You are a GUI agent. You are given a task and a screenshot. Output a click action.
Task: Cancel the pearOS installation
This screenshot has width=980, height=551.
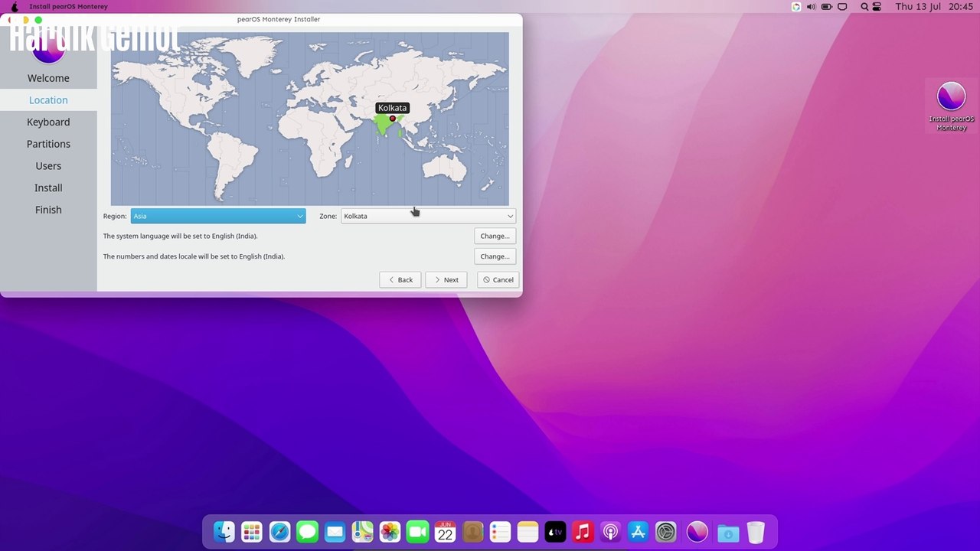coord(498,280)
